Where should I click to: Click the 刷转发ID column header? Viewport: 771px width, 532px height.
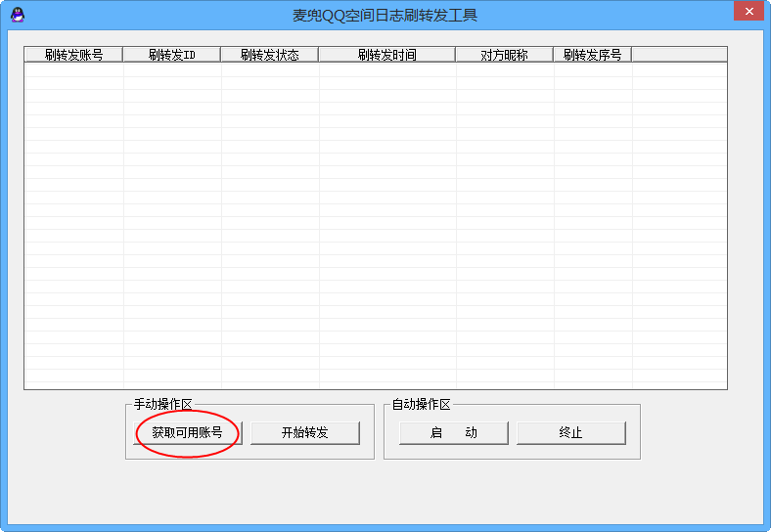coord(171,55)
